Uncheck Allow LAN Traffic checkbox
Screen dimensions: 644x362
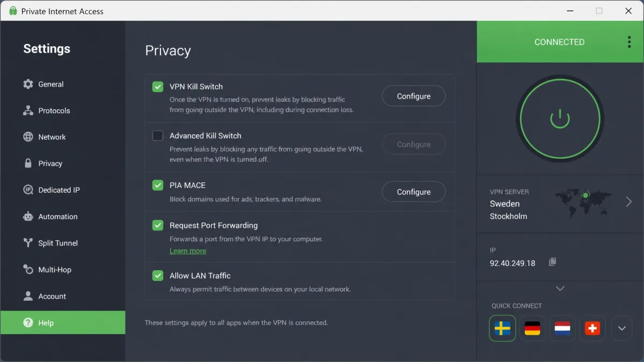point(158,276)
